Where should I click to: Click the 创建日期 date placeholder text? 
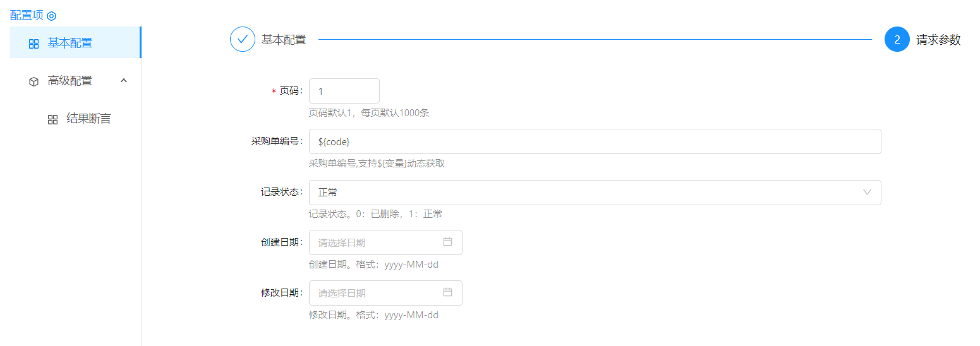pyautogui.click(x=342, y=242)
